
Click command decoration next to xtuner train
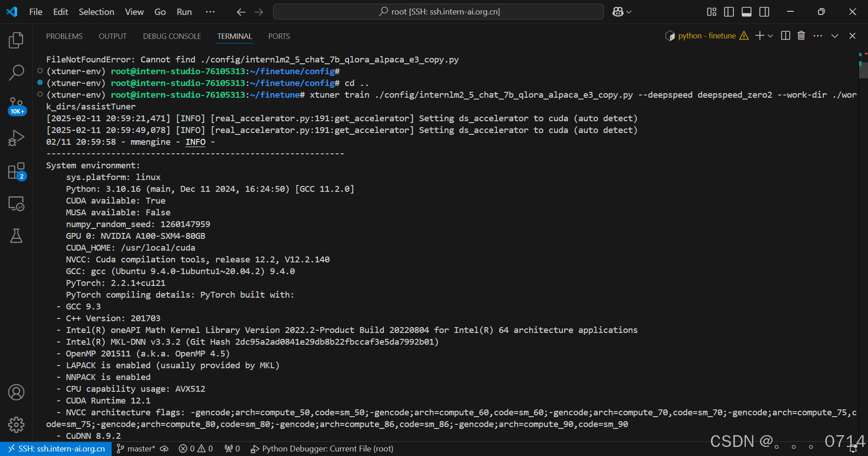pyautogui.click(x=40, y=94)
